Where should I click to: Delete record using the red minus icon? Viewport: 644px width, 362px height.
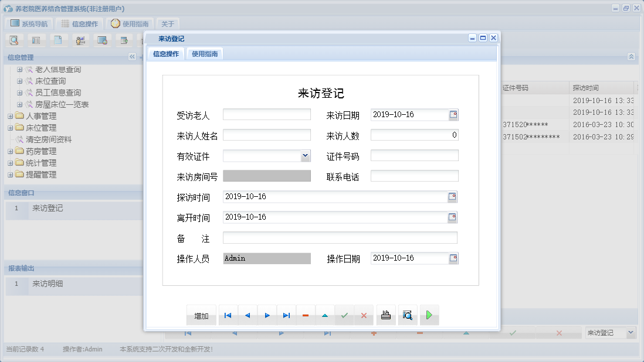306,315
